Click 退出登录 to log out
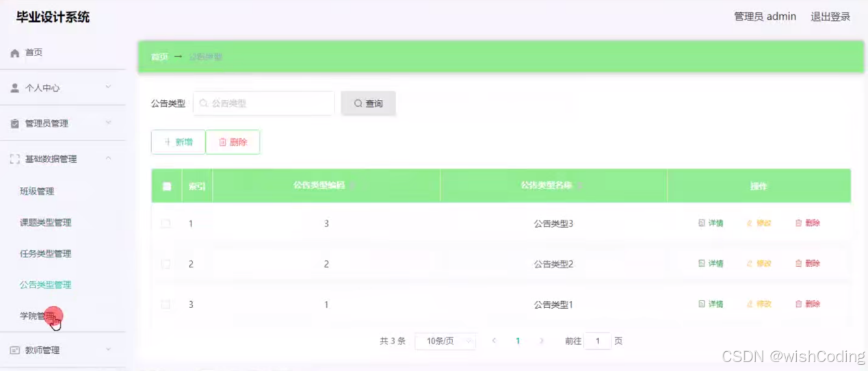Screen dimensions: 868x371 click(830, 16)
